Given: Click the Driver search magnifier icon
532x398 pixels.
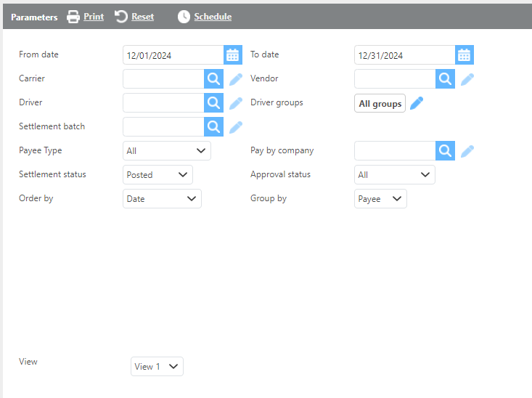Looking at the screenshot, I should [213, 103].
